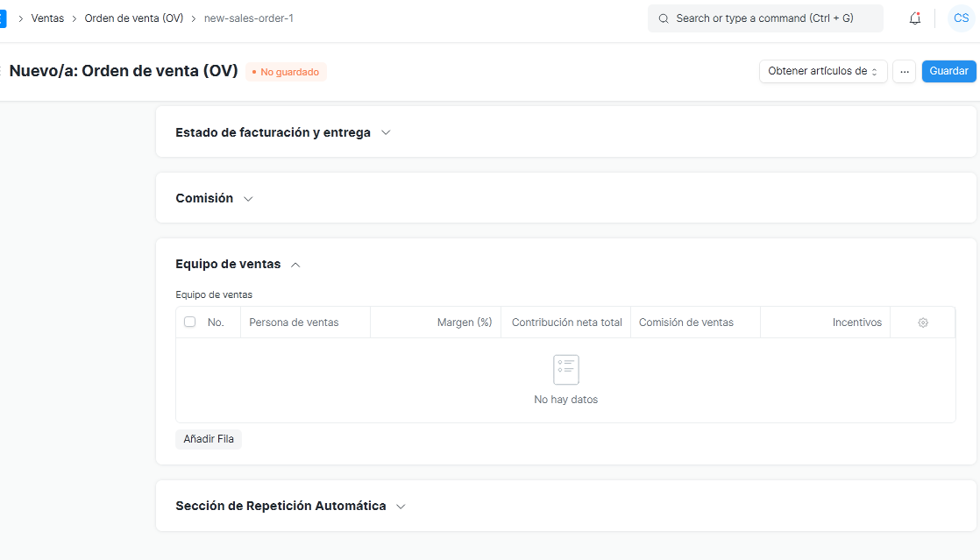This screenshot has height=560, width=980.
Task: Tick the select-all rows checkbox
Action: (x=190, y=323)
